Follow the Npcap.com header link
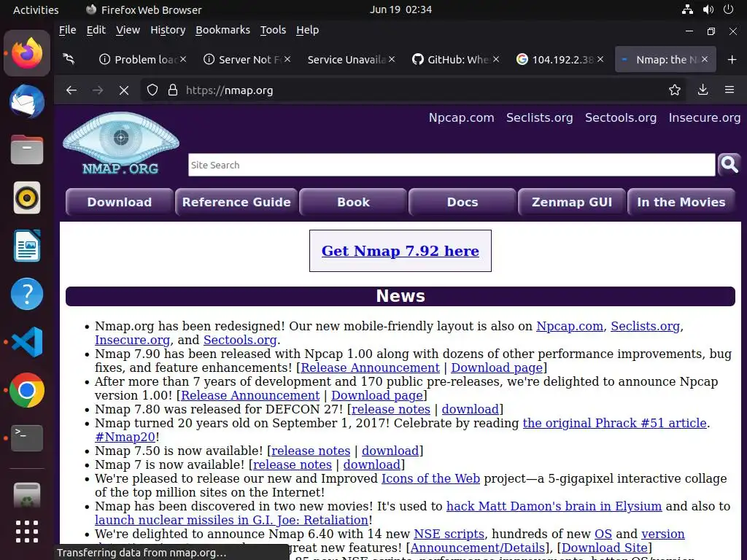 tap(461, 117)
